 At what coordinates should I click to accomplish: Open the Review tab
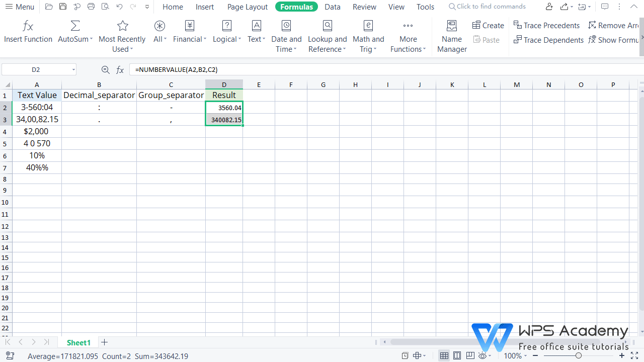click(364, 7)
